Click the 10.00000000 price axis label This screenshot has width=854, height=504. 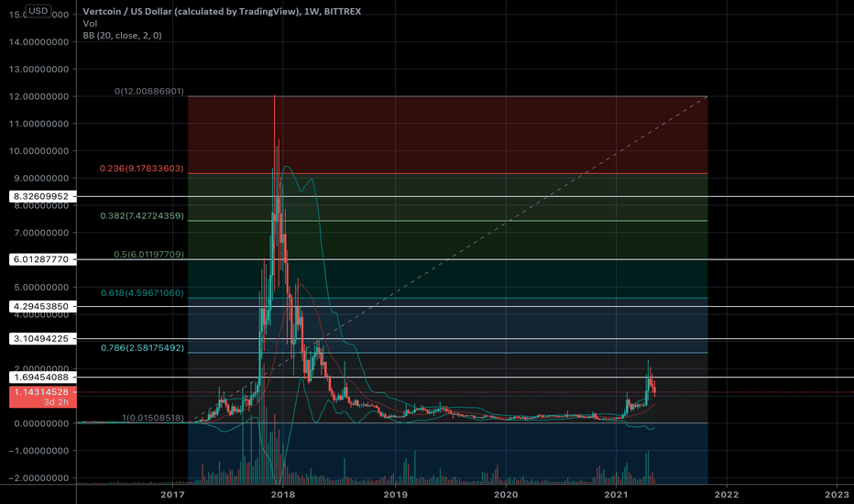tap(39, 151)
